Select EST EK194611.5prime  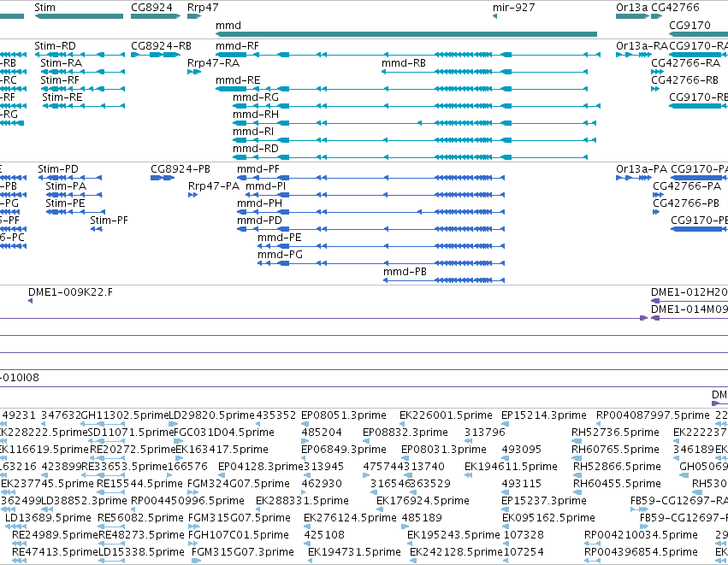pos(469,475)
